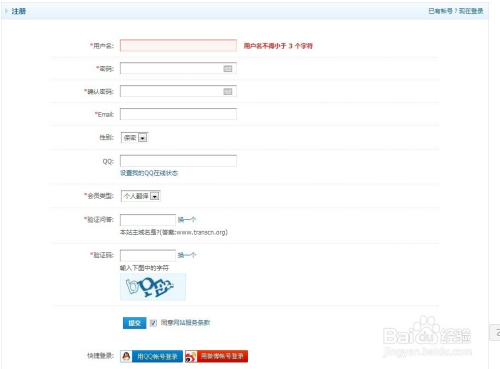
Task: Click the login with QQ account button
Action: click(x=152, y=356)
